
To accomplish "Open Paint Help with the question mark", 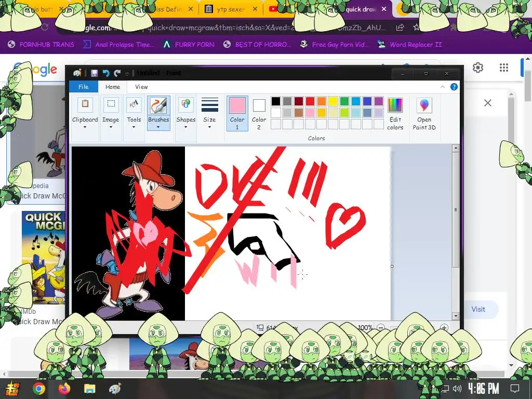I will click(454, 87).
